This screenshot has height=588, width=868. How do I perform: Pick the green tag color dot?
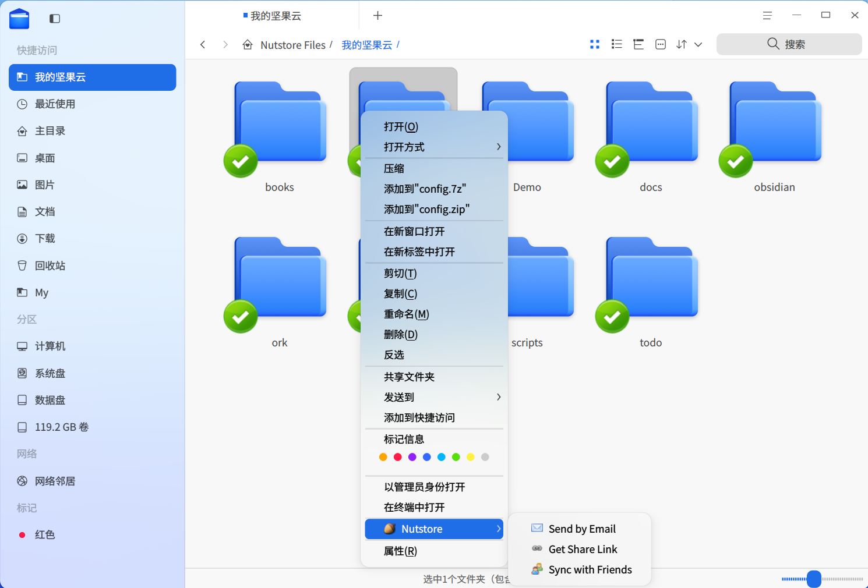(456, 457)
